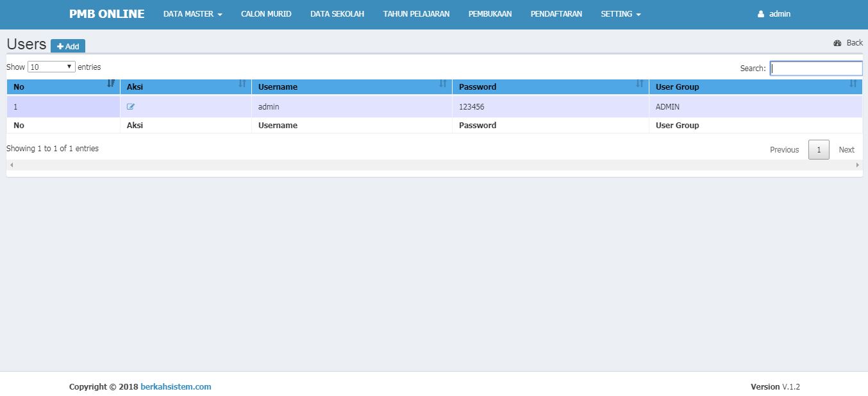The height and width of the screenshot is (396, 868).
Task: Click the edit icon for admin row
Action: tap(131, 107)
